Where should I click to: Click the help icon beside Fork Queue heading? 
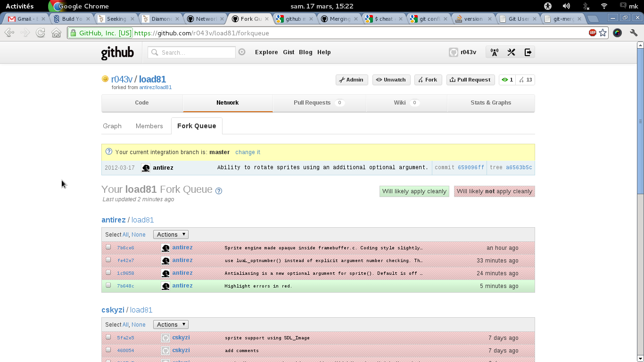point(219,191)
